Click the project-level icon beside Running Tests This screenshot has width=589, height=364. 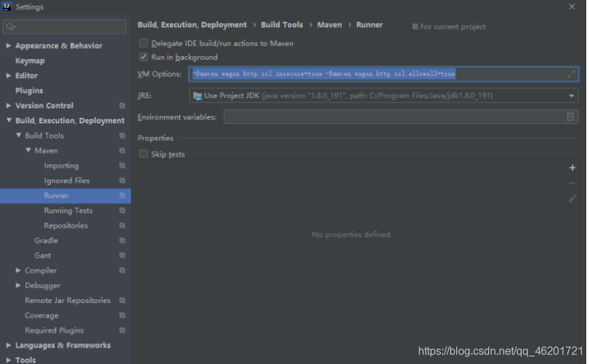tap(122, 211)
